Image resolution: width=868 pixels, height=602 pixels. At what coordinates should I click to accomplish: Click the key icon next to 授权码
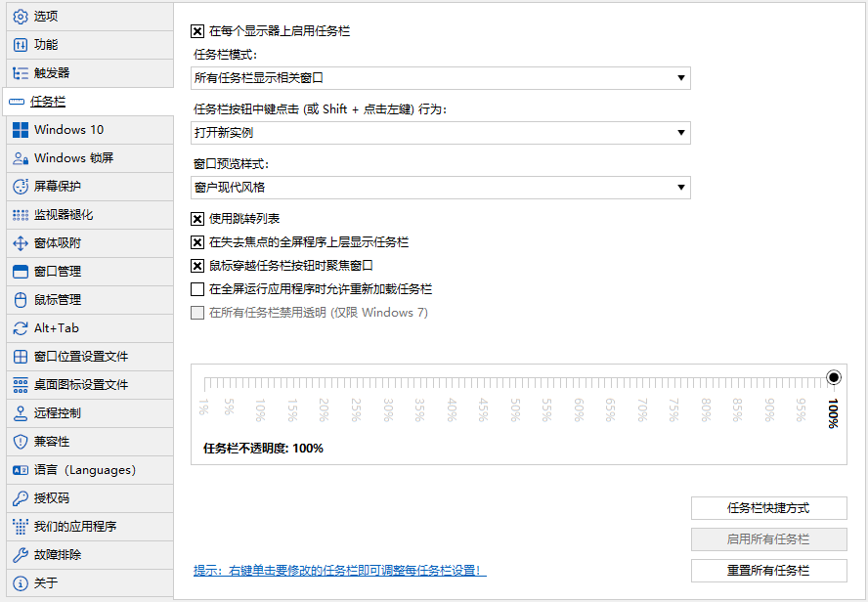tap(21, 498)
